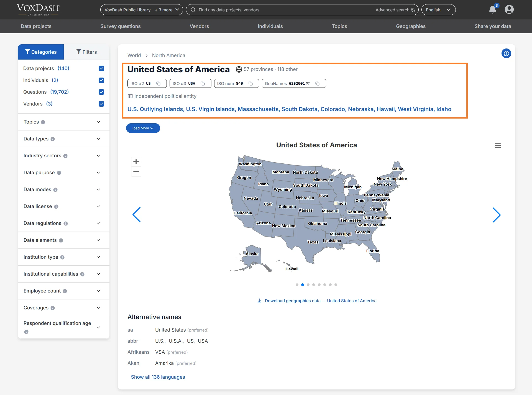Uncheck the Vendors checkbox

click(101, 104)
